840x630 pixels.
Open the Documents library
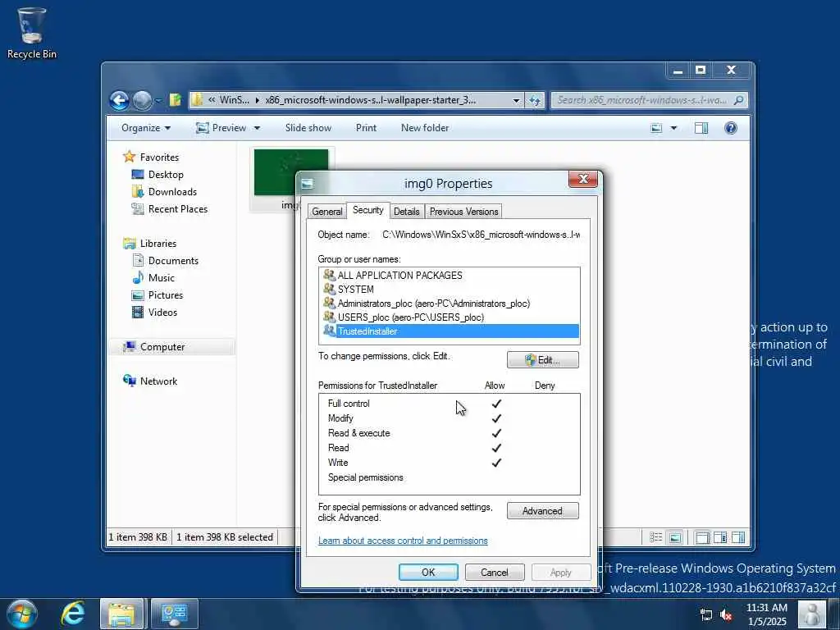pyautogui.click(x=173, y=260)
